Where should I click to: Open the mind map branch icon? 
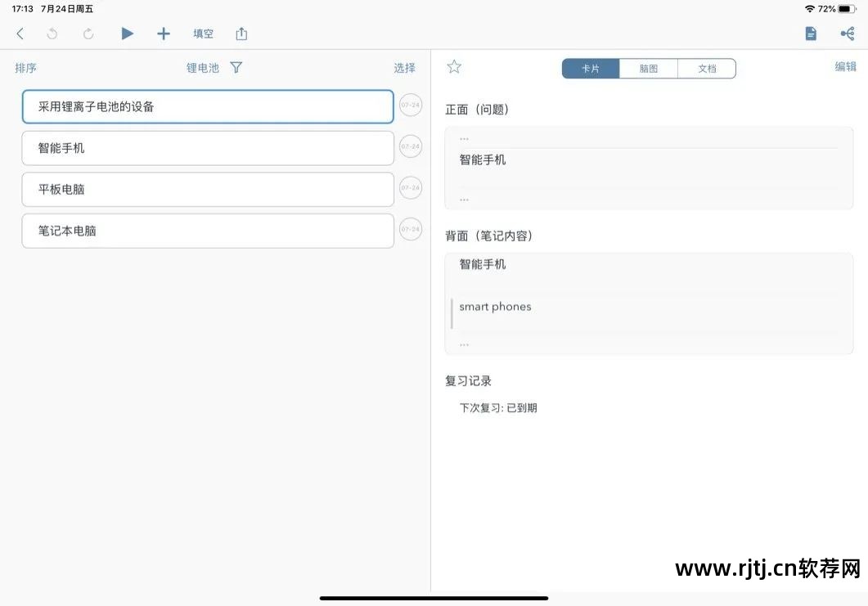[x=848, y=34]
